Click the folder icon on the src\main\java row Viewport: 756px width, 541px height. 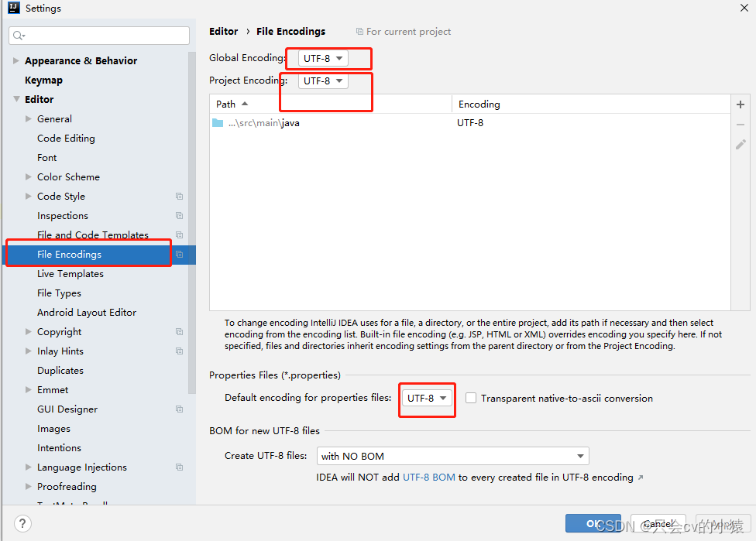(218, 122)
